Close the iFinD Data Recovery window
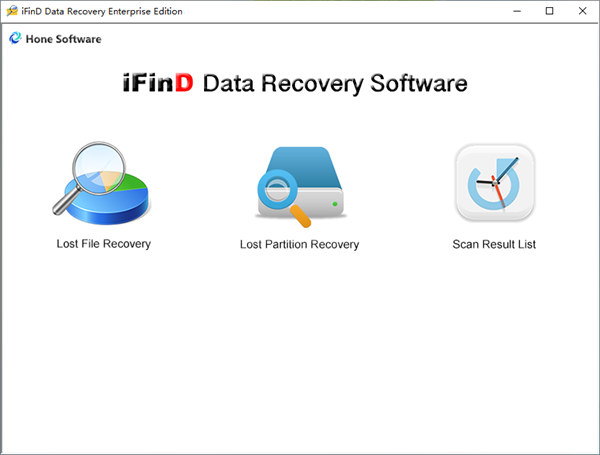The width and height of the screenshot is (600, 455). point(582,11)
